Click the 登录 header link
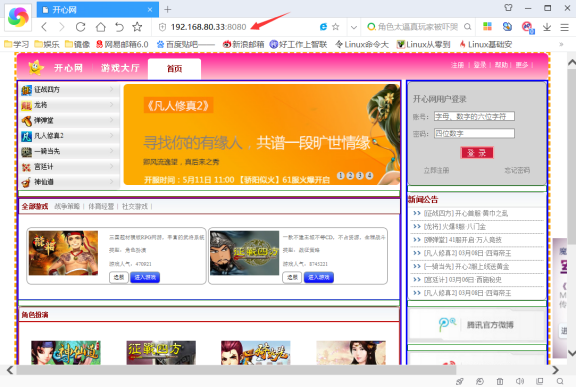Screen dimensions: 576x387 (x=480, y=65)
